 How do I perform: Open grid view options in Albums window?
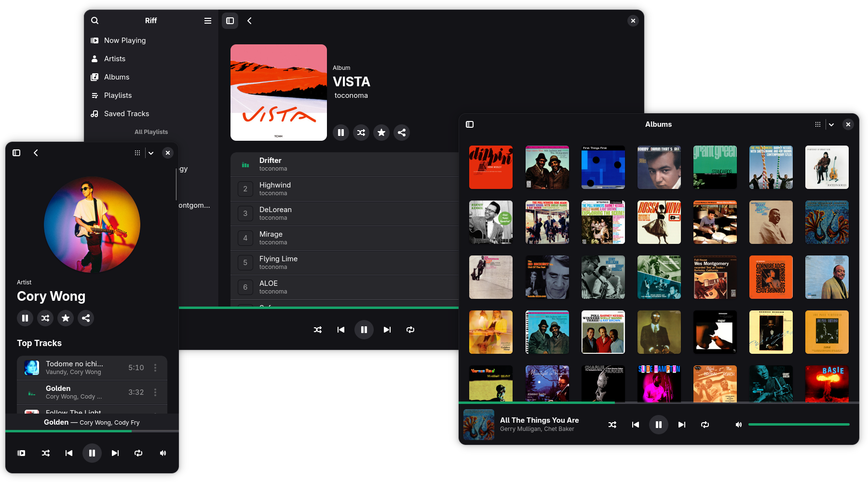tap(818, 124)
